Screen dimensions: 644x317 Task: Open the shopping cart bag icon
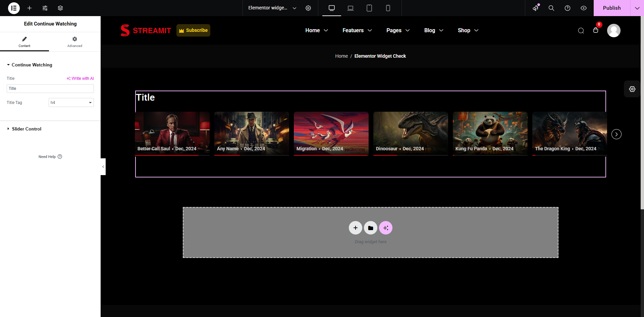point(596,30)
